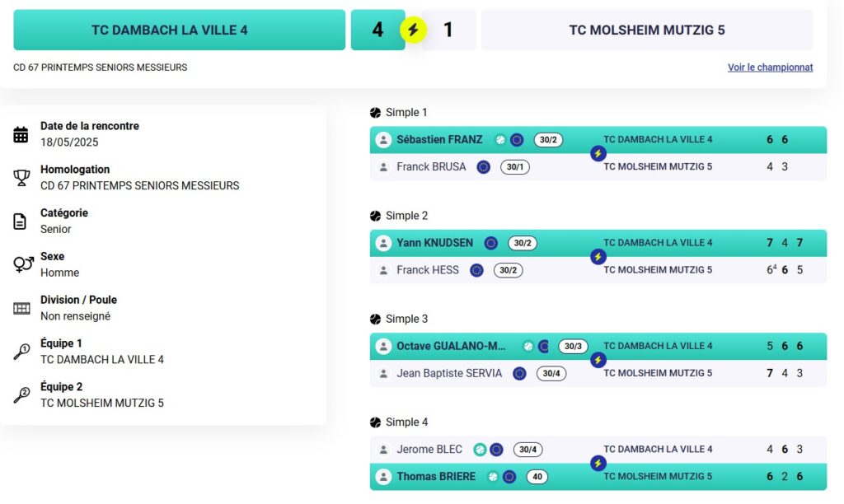Click the lightning icon in Simple 4 match
Image resolution: width=844 pixels, height=504 pixels.
(x=598, y=463)
